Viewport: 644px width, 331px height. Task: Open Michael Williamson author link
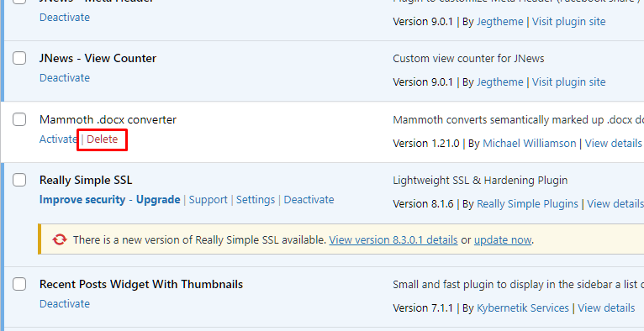(x=530, y=143)
